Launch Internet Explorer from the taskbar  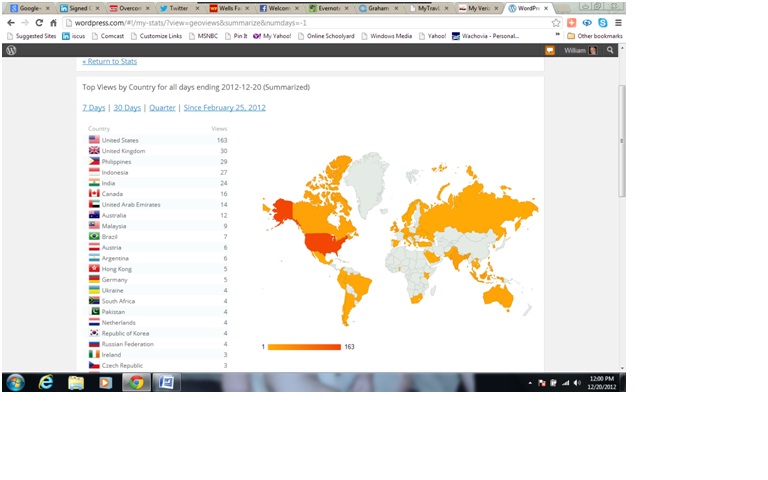pos(46,382)
